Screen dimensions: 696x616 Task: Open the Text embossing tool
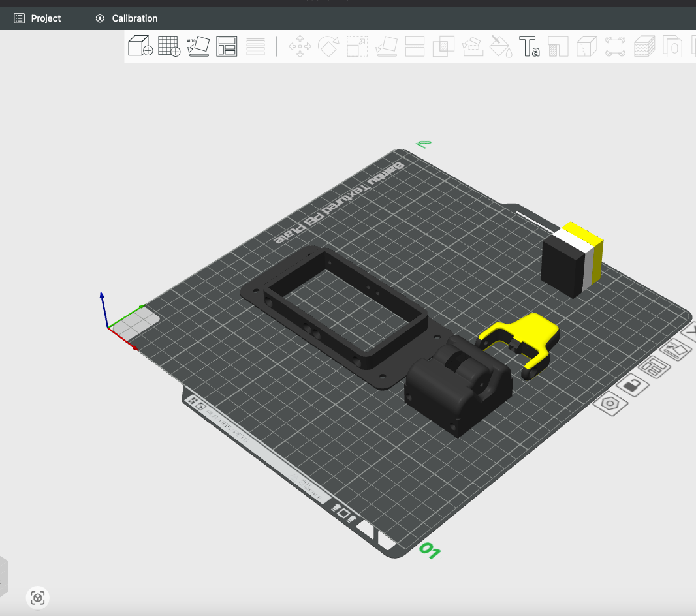click(531, 47)
